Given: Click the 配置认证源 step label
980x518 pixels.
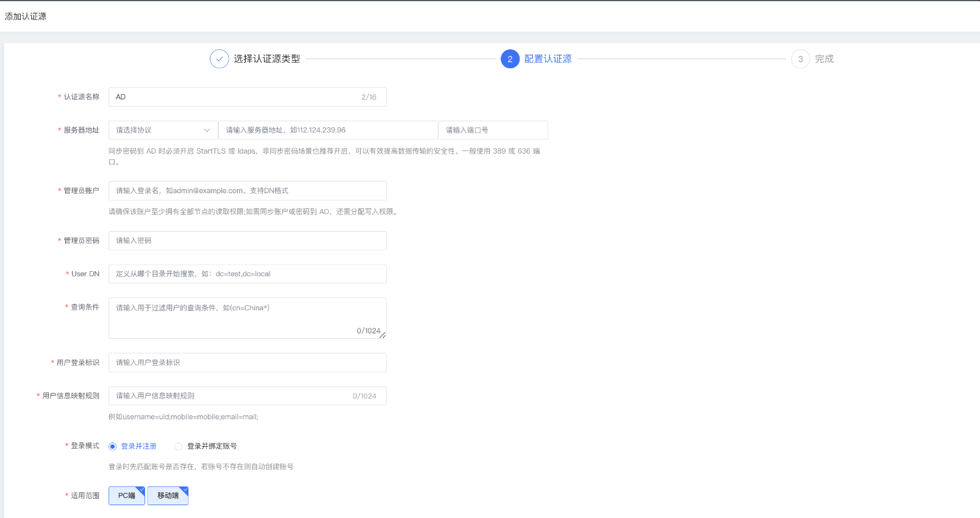Looking at the screenshot, I should (548, 59).
